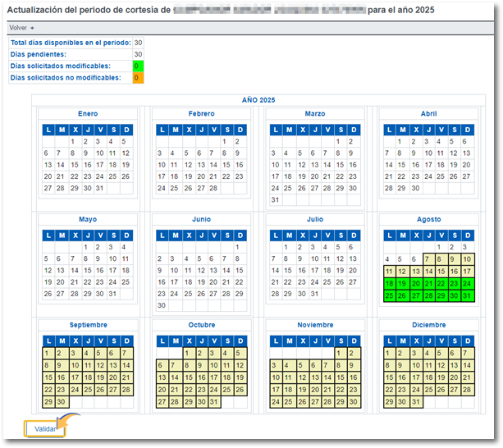Click the Agosto month header
This screenshot has width=503, height=448.
(x=428, y=220)
